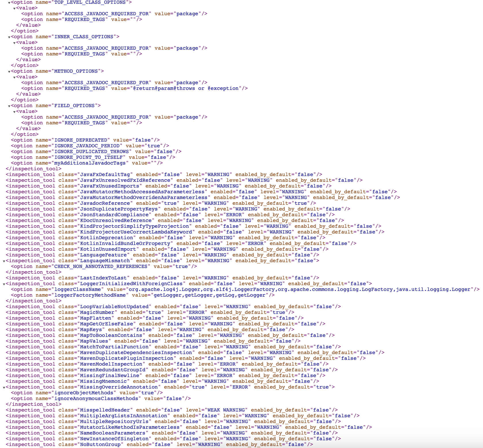The height and width of the screenshot is (448, 483).
Task: Click the ignoreAnonymousClassMethods option line
Action: (x=101, y=399)
